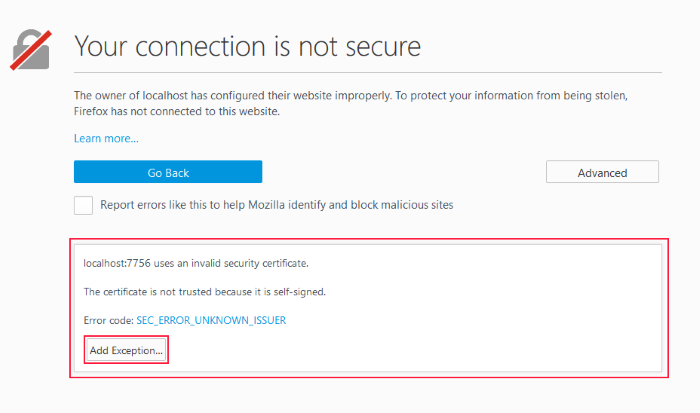The image size is (700, 413).
Task: Click the text localhost:7756 in details panel
Action: pos(117,263)
